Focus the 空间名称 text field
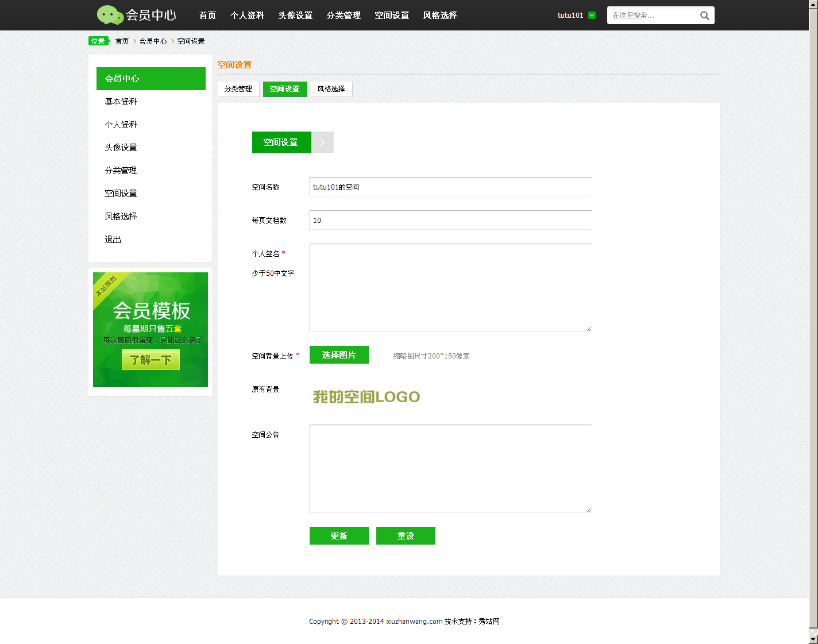This screenshot has width=818, height=644. pos(450,187)
